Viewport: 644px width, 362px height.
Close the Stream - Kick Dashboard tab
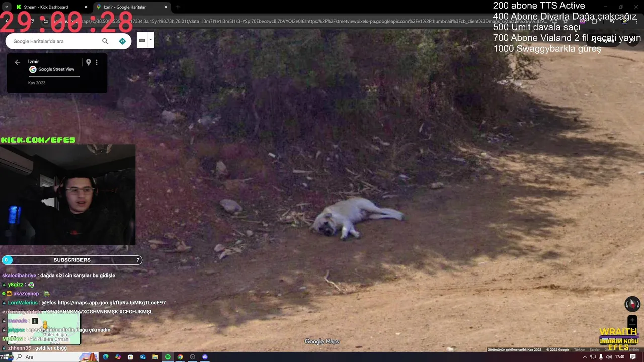point(86,7)
